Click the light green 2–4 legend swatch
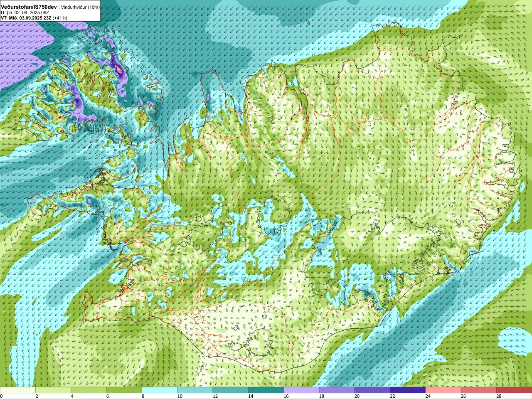The height and width of the screenshot is (399, 532). point(53,390)
